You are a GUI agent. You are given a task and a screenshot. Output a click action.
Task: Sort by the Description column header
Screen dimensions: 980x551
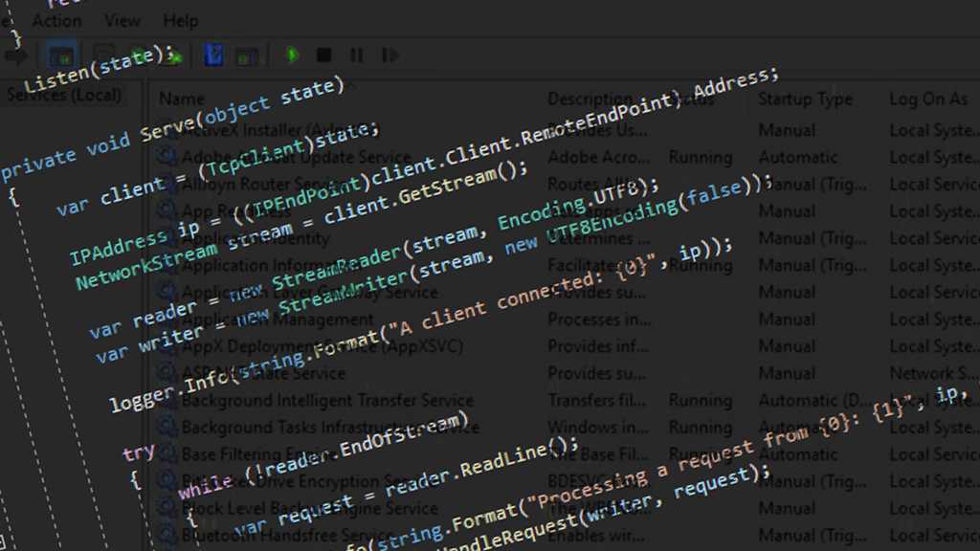590,99
